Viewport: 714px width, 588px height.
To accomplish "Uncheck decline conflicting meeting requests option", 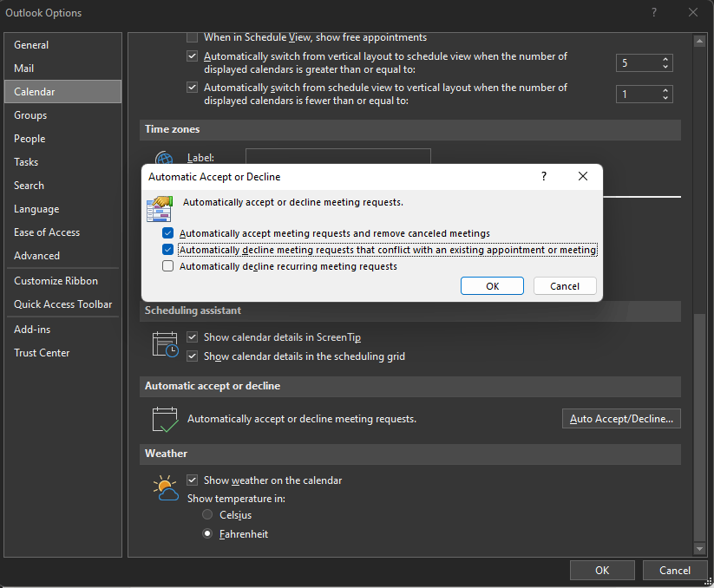I will (167, 250).
